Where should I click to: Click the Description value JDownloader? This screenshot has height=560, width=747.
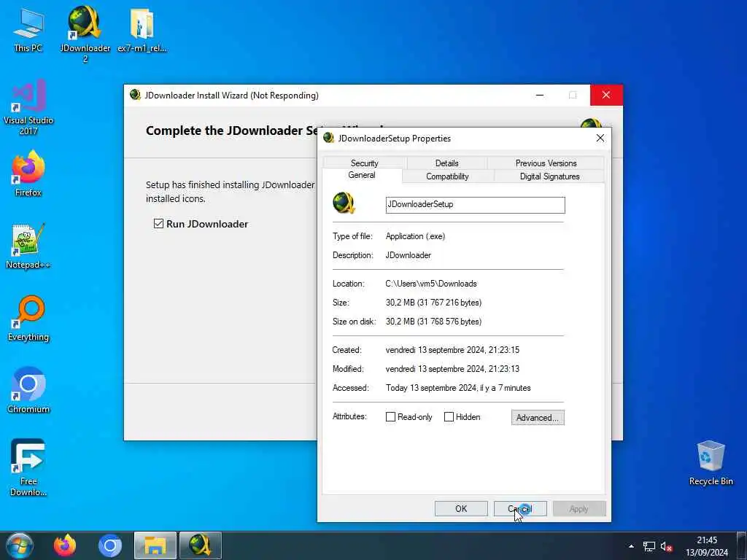(x=409, y=255)
